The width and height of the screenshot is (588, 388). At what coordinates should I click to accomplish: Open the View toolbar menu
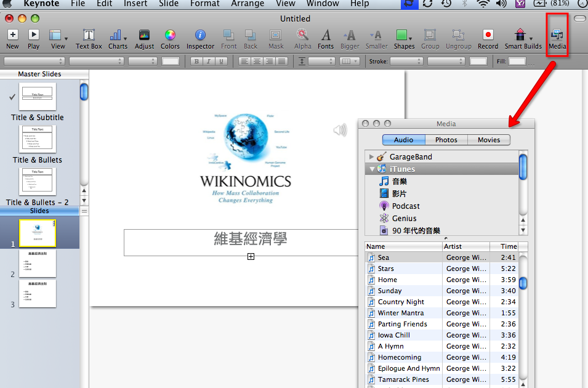(x=58, y=39)
